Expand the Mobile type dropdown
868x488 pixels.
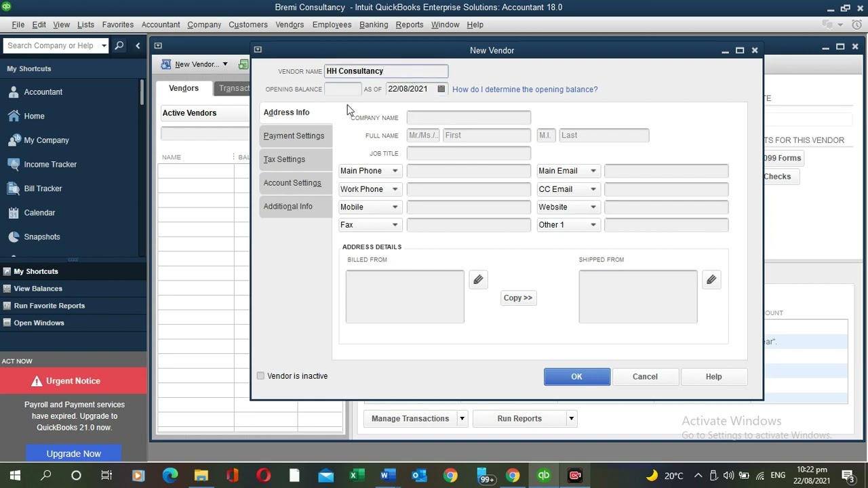(395, 207)
